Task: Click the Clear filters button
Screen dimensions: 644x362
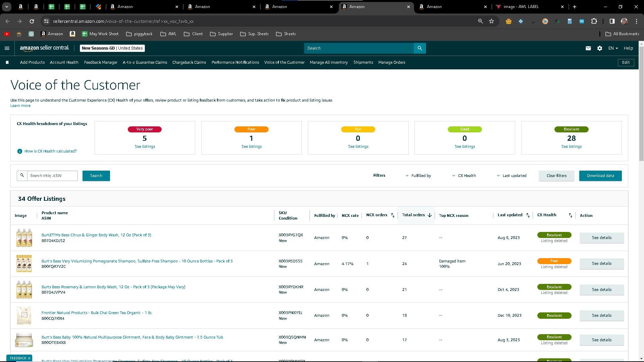Action: pos(556,176)
